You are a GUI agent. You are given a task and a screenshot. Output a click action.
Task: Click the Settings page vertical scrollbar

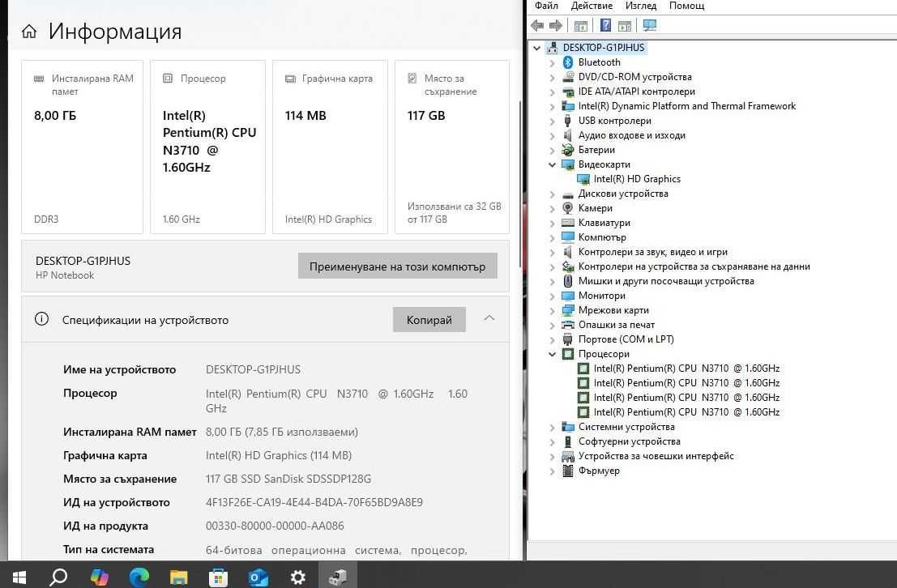pyautogui.click(x=520, y=183)
